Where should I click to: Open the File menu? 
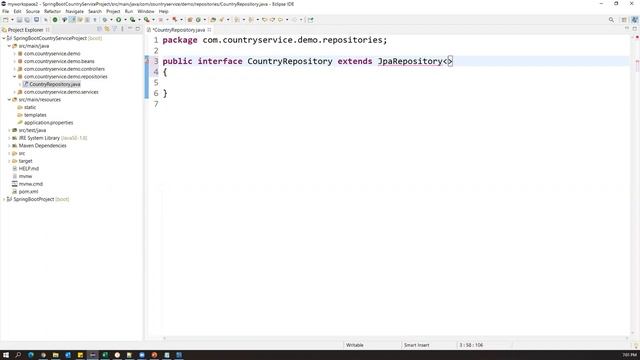click(x=5, y=11)
